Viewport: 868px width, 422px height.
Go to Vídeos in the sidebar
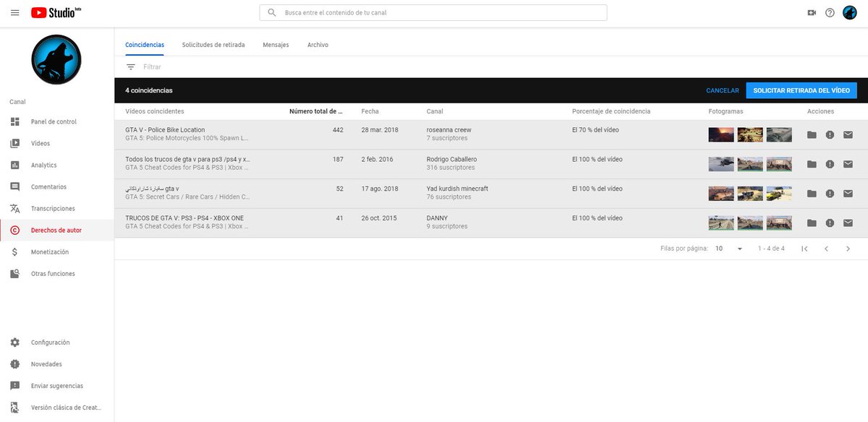(56, 143)
